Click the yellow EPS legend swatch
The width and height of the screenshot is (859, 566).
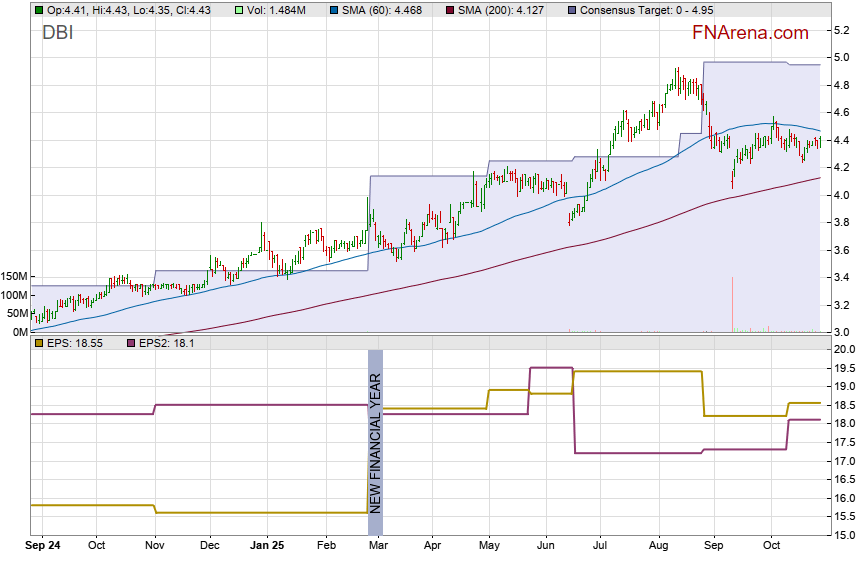[38, 343]
